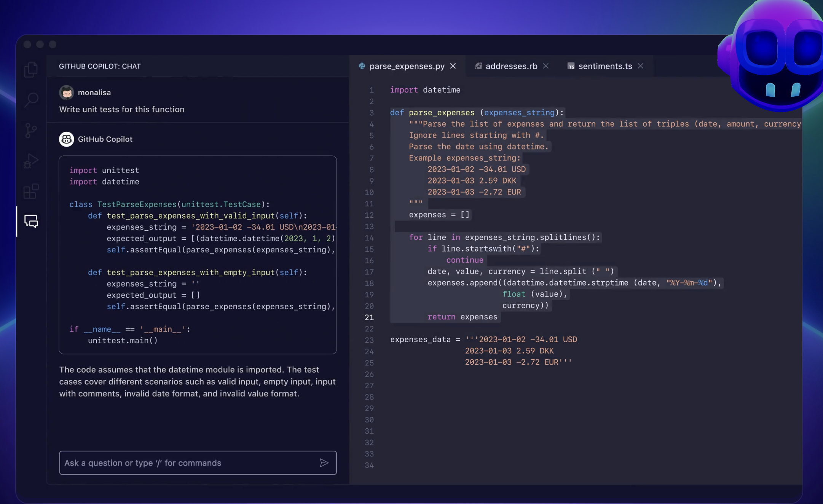Close the parse_expenses.py tab
Screen dimensions: 823x504
pos(453,66)
